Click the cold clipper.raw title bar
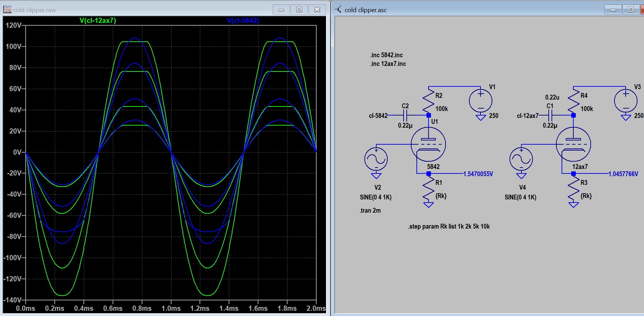This screenshot has height=316, width=644. click(x=165, y=10)
